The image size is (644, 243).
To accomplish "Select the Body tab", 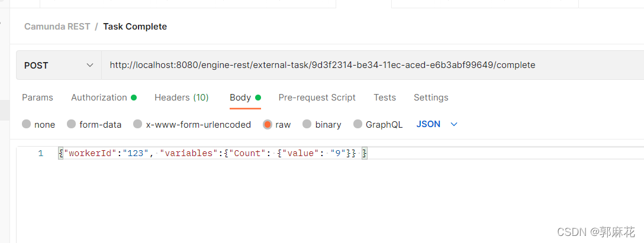I will (x=245, y=98).
